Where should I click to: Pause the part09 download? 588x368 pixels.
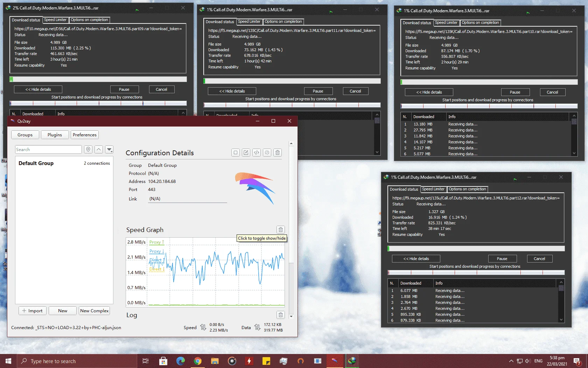tap(124, 89)
